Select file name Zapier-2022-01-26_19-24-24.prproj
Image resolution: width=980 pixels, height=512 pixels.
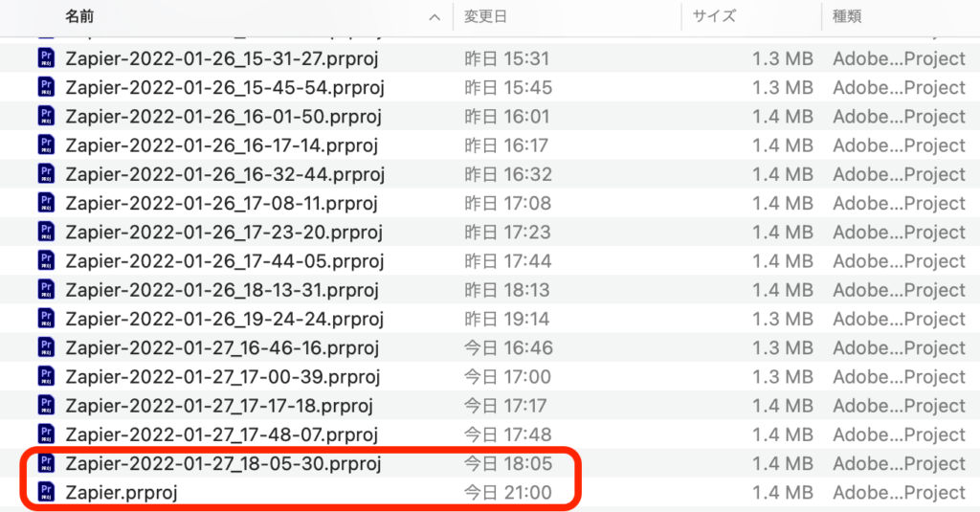[x=224, y=319]
